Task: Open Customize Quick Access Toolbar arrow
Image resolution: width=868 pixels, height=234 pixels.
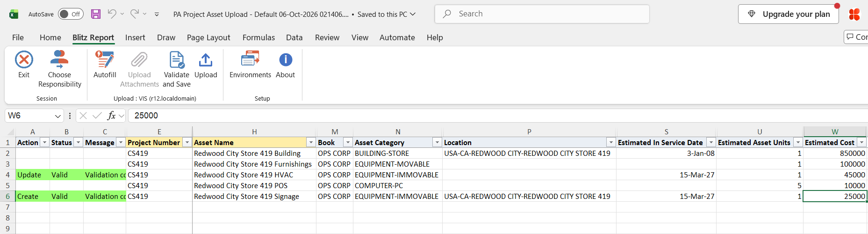Action: coord(157,15)
